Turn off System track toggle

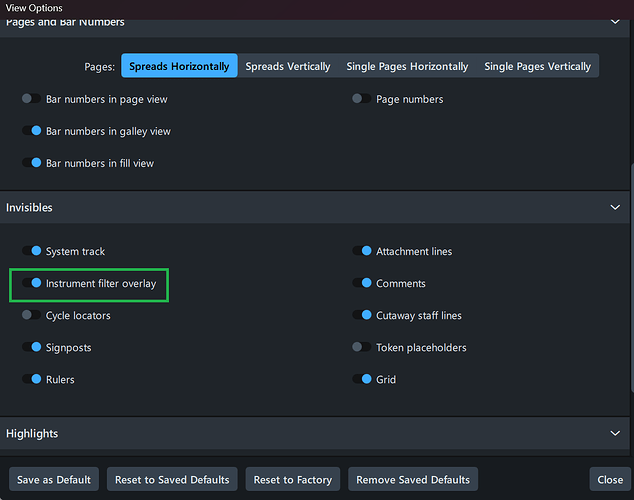32,251
